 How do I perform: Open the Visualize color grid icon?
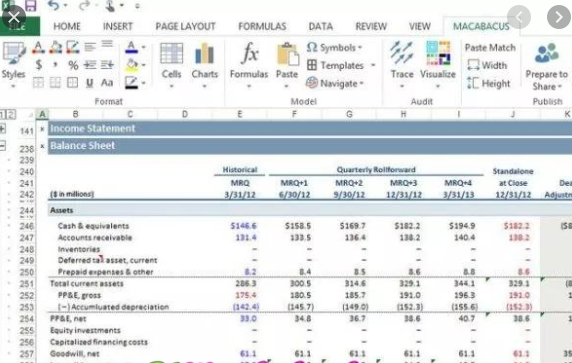(438, 53)
